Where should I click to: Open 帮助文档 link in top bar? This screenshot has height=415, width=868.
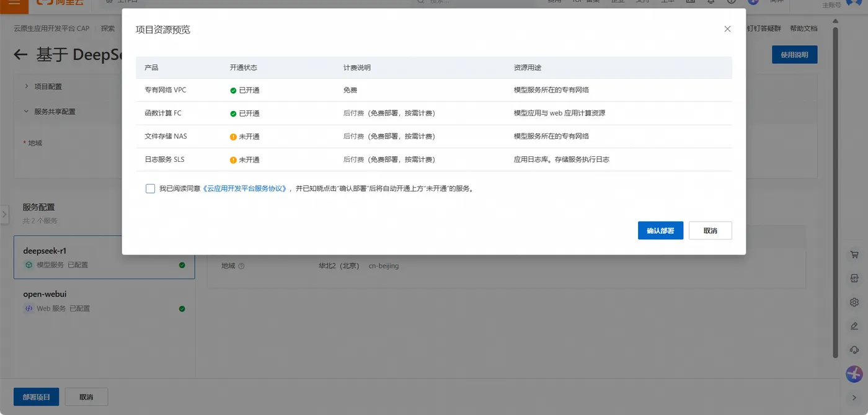coord(804,29)
